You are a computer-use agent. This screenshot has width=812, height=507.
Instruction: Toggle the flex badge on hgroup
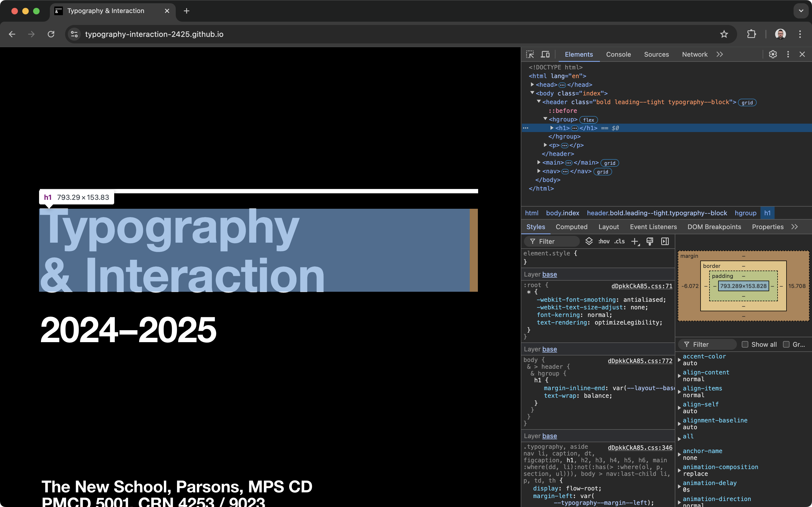pyautogui.click(x=589, y=120)
